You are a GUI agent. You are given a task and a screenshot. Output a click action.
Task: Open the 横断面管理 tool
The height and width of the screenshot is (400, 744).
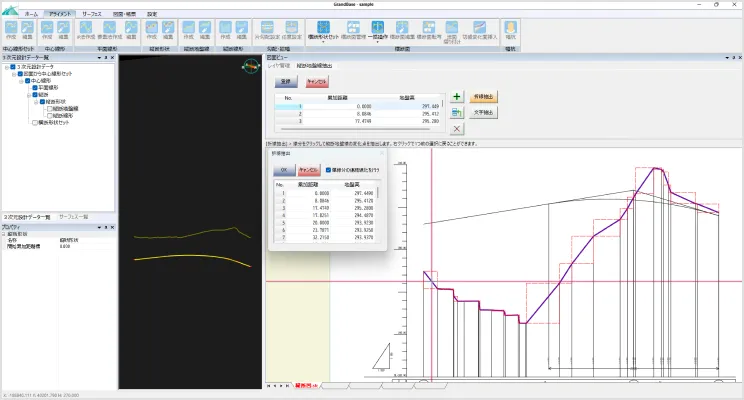[353, 30]
